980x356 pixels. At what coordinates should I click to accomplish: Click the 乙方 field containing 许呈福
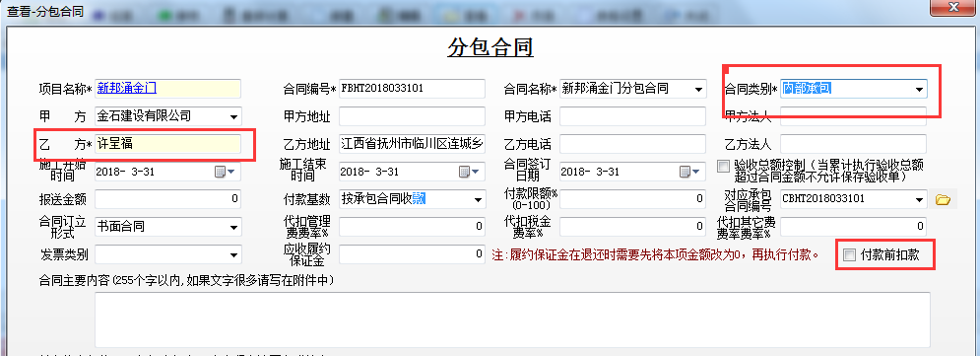(167, 144)
